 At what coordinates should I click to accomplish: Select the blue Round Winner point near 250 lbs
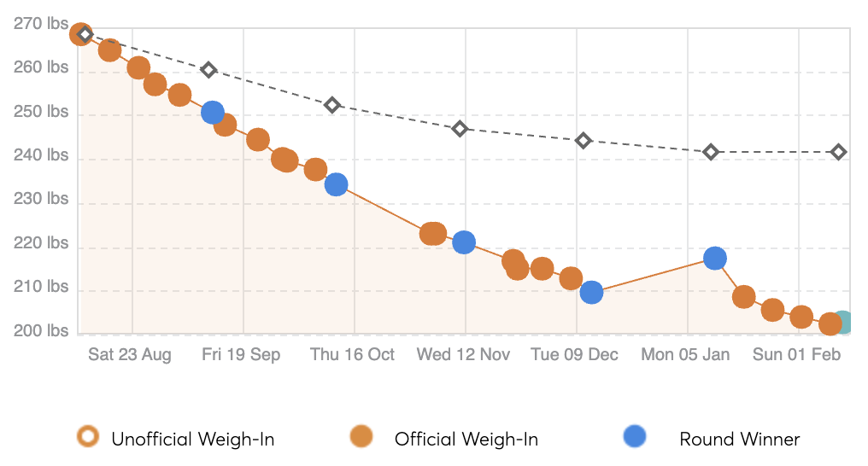[213, 112]
